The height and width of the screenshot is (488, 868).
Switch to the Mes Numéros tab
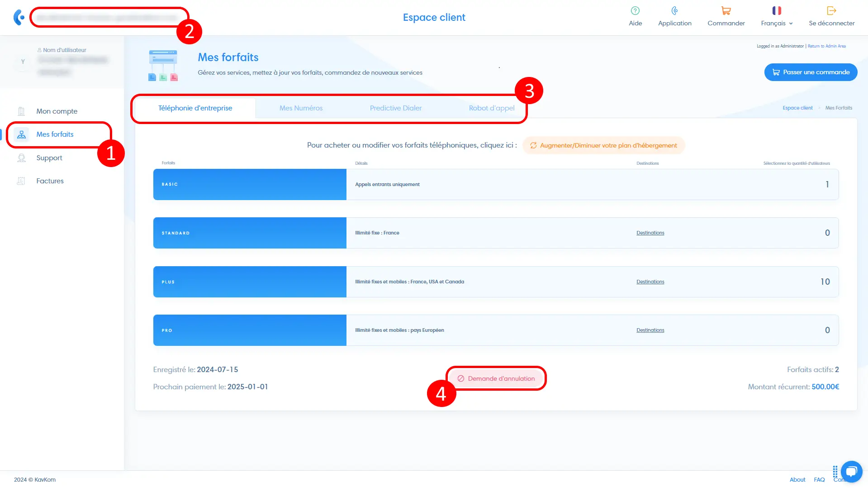point(301,108)
